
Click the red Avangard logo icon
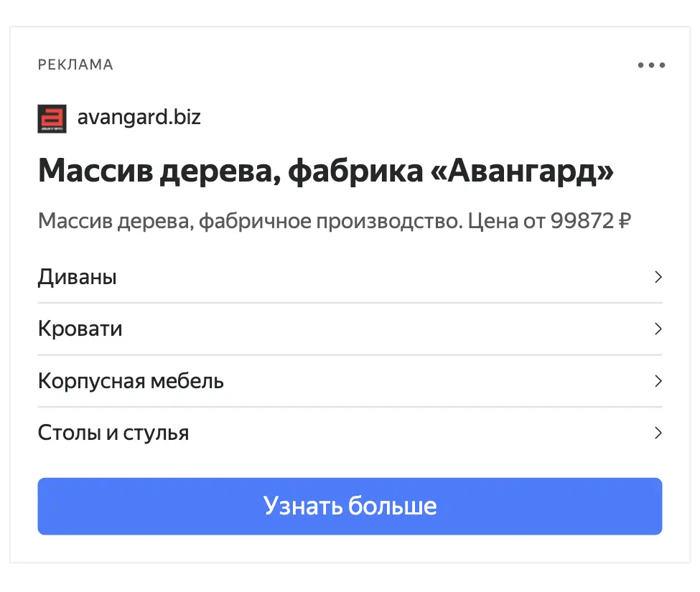click(x=52, y=118)
